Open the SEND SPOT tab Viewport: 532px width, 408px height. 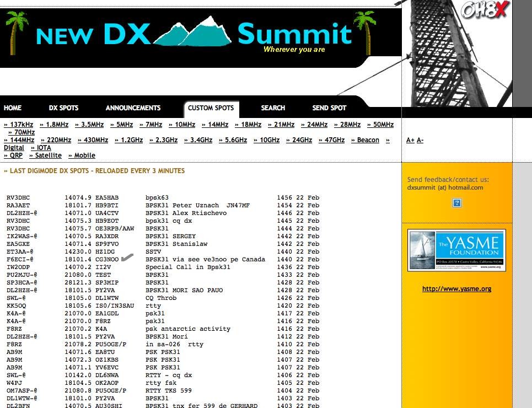click(329, 108)
